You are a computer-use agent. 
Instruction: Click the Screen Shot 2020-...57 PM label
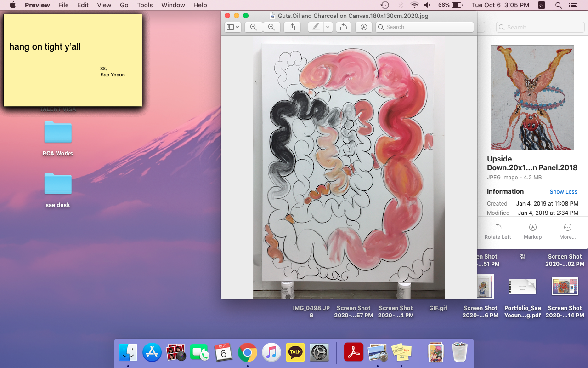(354, 312)
